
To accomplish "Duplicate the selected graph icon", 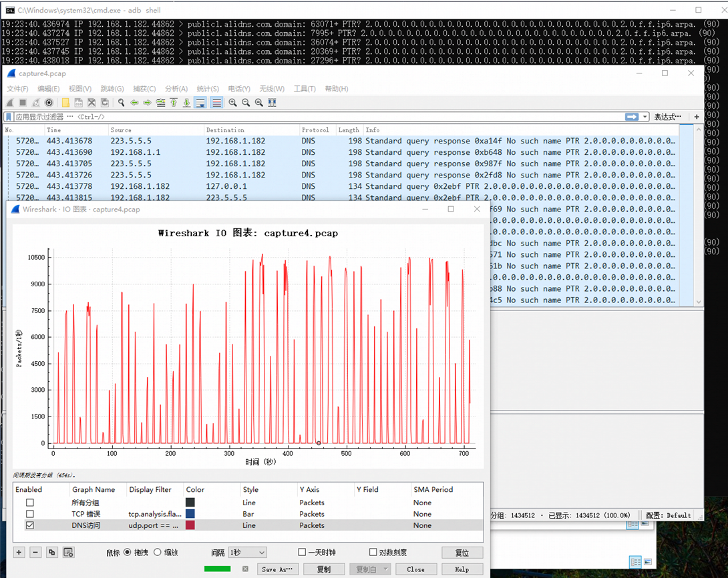I will click(51, 553).
